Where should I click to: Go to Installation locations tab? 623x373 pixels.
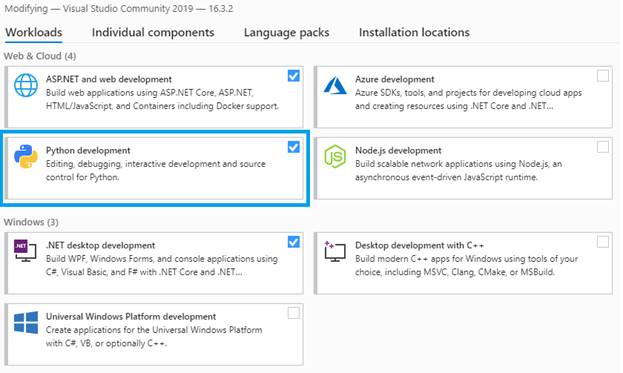[x=414, y=32]
